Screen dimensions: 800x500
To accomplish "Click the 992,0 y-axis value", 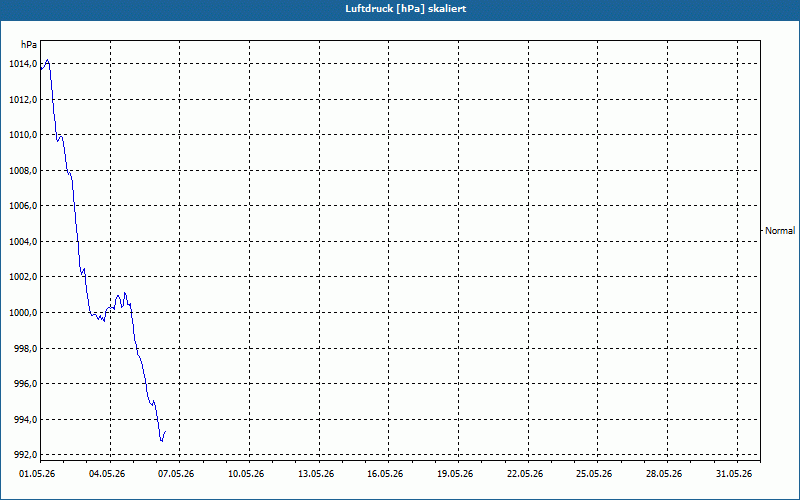I will (25, 455).
